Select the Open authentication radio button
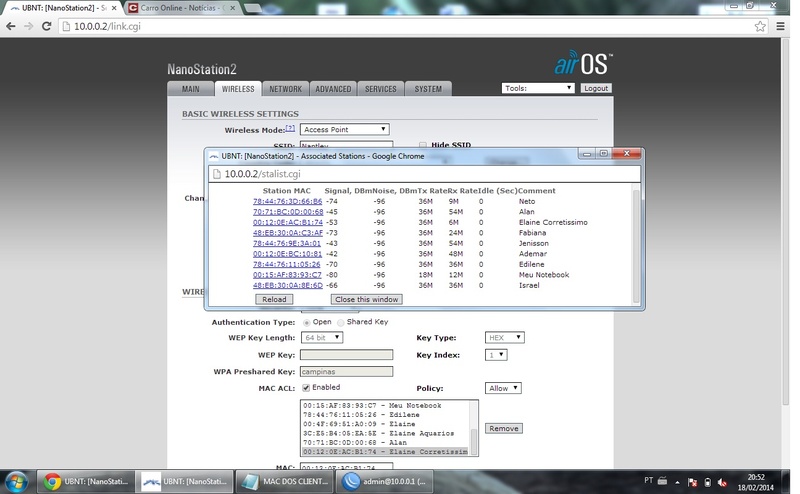Image resolution: width=800 pixels, height=494 pixels. click(x=307, y=323)
